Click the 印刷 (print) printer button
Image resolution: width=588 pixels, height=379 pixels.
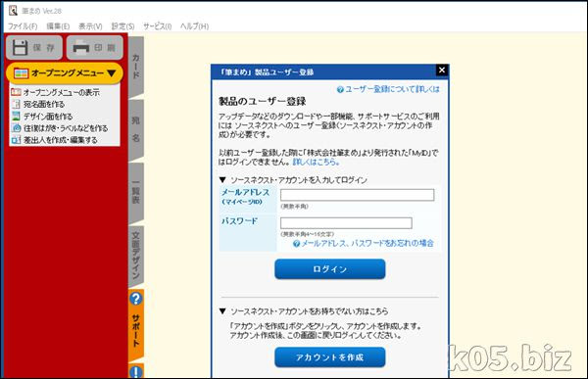click(95, 47)
